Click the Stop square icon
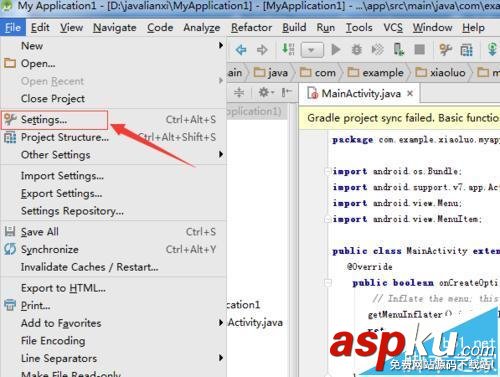This screenshot has width=500, height=377. coord(420,50)
